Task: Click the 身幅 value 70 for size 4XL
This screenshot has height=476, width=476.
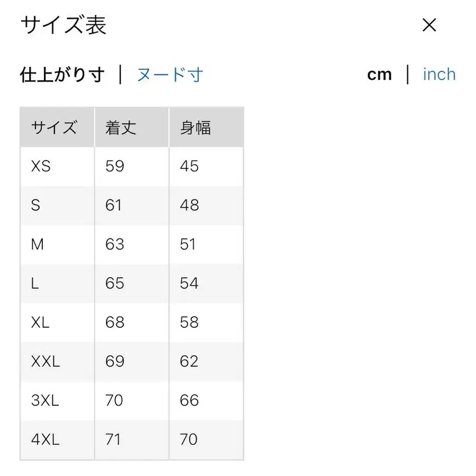Action: tap(188, 440)
